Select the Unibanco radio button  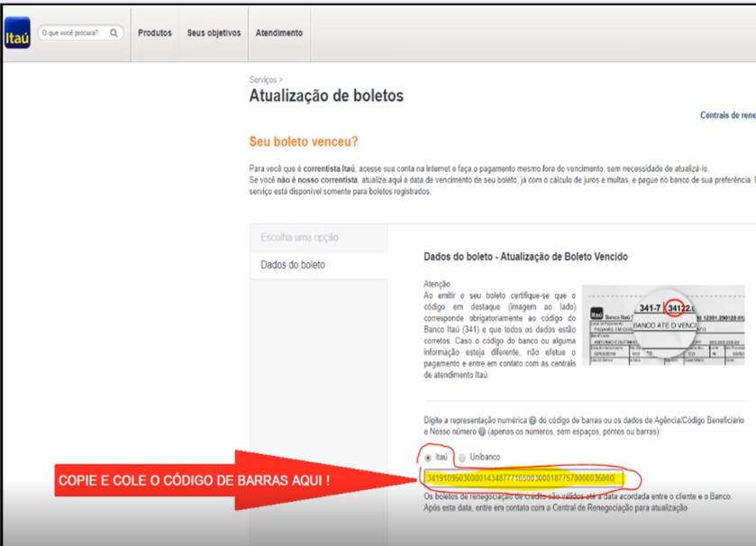click(x=462, y=458)
